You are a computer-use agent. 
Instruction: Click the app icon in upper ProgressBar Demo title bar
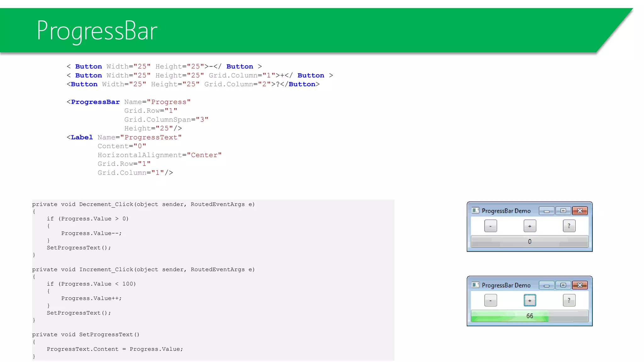(475, 211)
